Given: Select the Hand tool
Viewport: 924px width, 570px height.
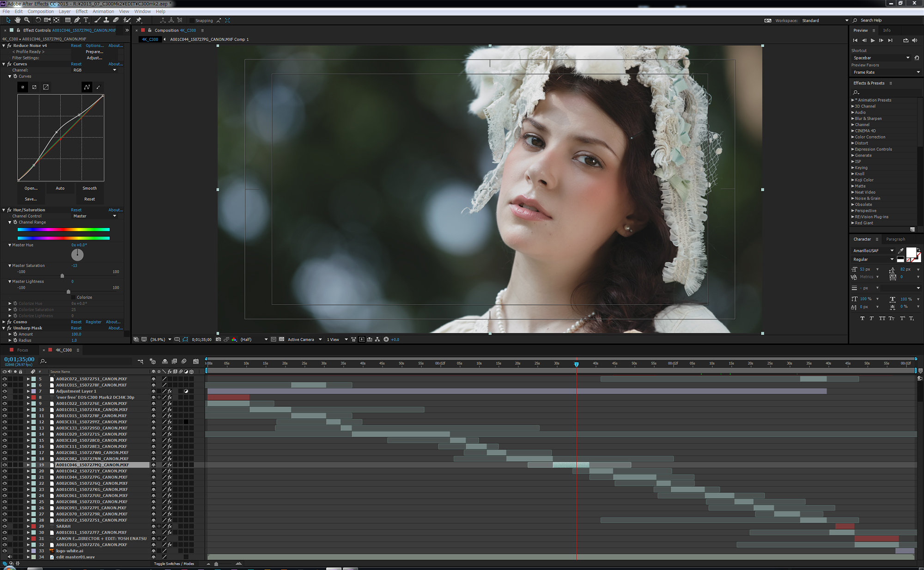Looking at the screenshot, I should (18, 20).
